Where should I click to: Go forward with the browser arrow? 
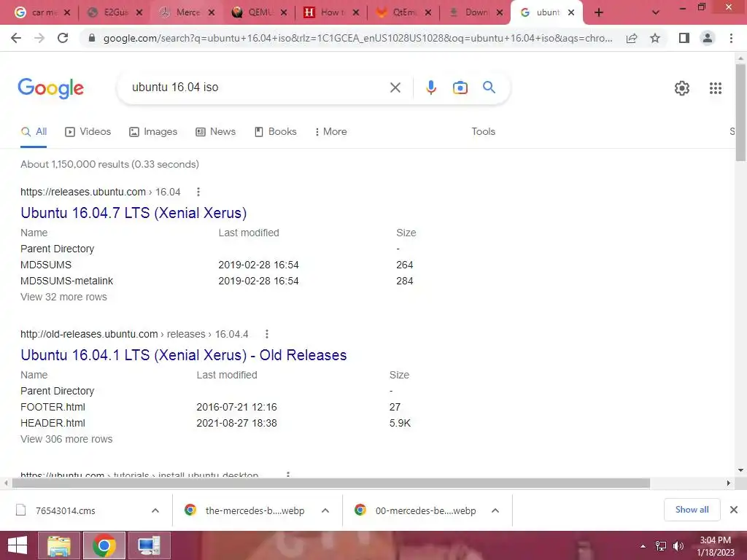tap(39, 38)
